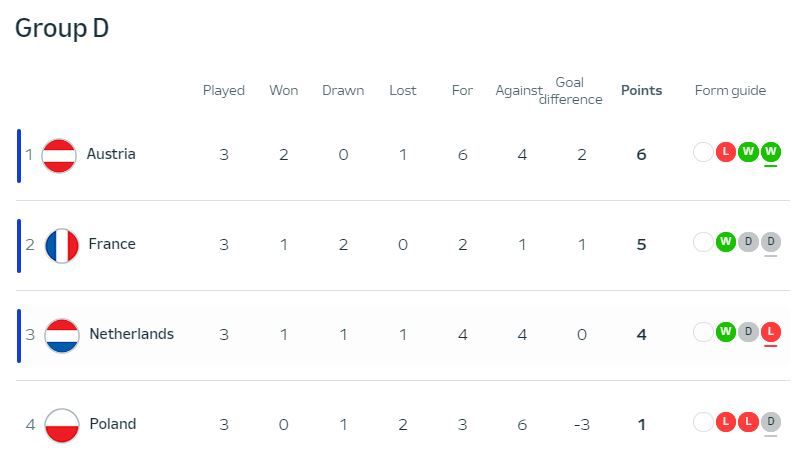Viewport: 796px width, 467px height.
Task: Click the Poland flag icon
Action: pos(62,425)
